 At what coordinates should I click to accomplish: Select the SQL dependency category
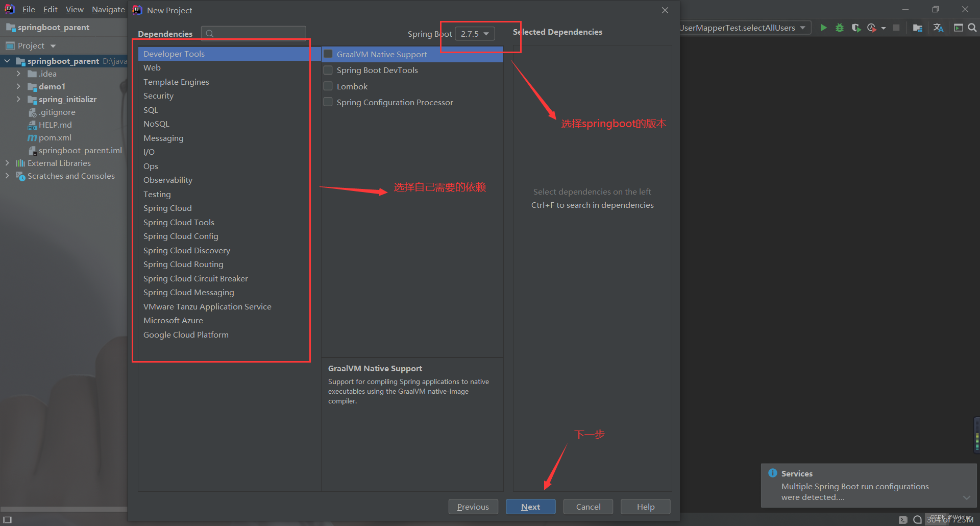(229, 110)
